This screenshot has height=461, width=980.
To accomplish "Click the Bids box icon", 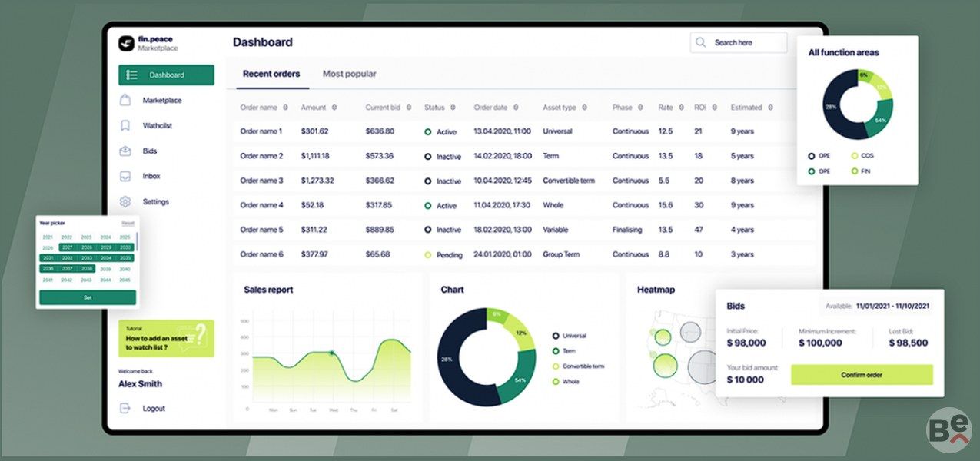I will point(125,151).
